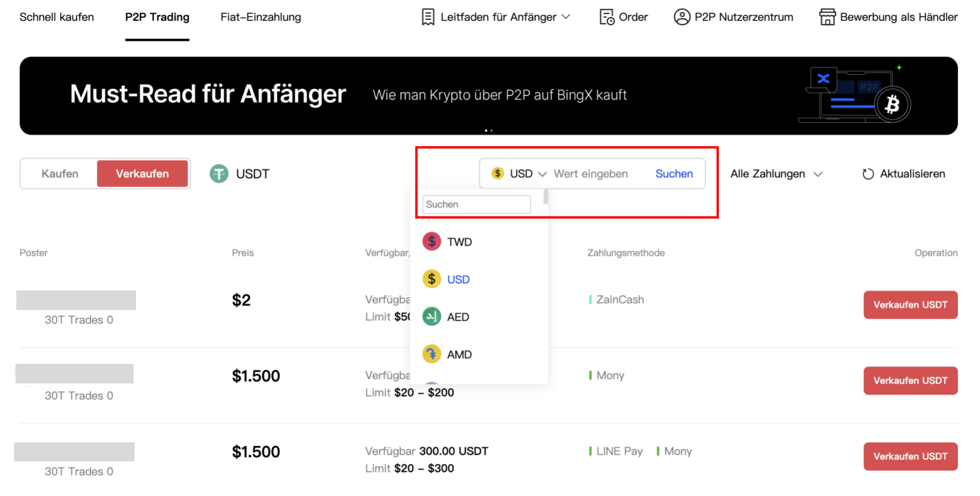Click the P2P Nutzerzentrum user icon
Viewport: 980px width, 496px height.
(682, 17)
